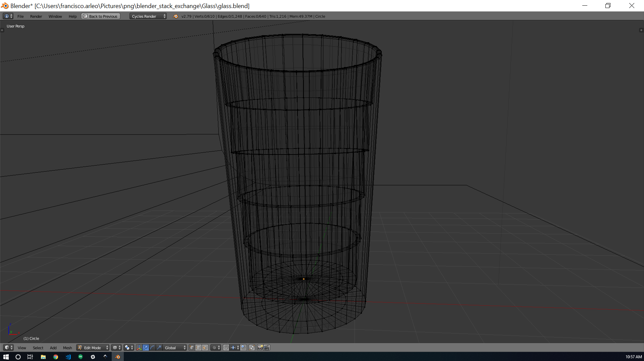The height and width of the screenshot is (361, 644).
Task: Open the Window menu
Action: tap(55, 16)
